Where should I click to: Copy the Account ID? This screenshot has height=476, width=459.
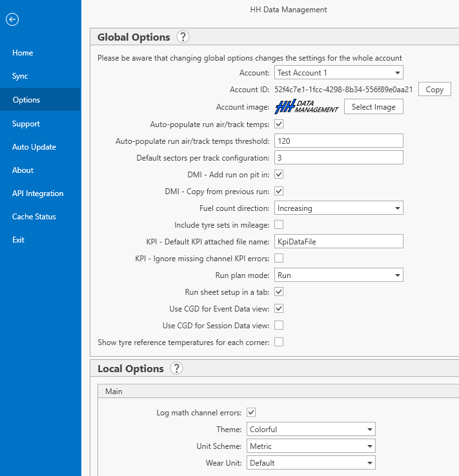[434, 90]
